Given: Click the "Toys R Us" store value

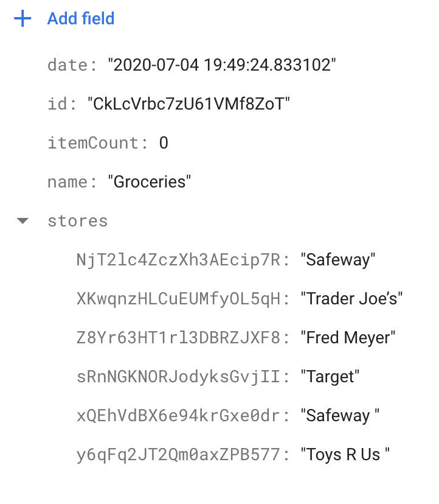Looking at the screenshot, I should coord(344,455).
